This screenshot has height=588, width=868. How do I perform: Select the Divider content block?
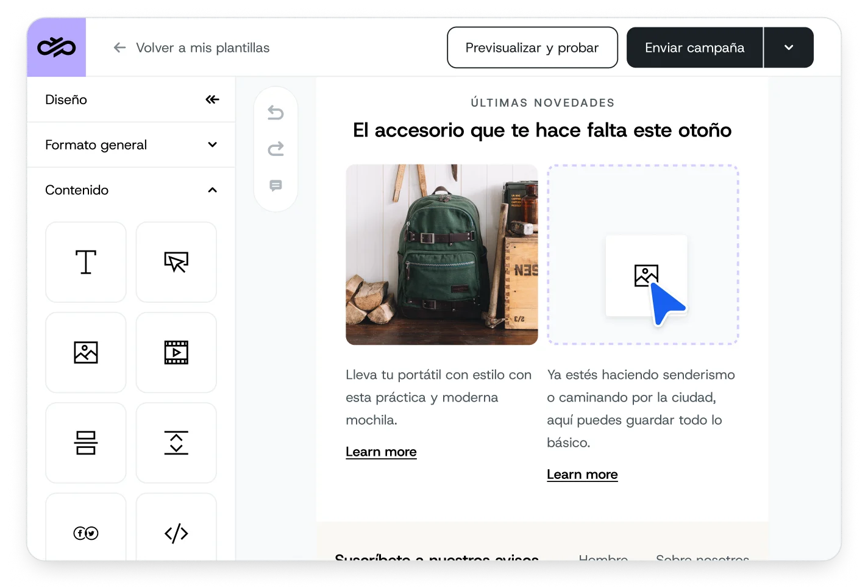point(86,443)
